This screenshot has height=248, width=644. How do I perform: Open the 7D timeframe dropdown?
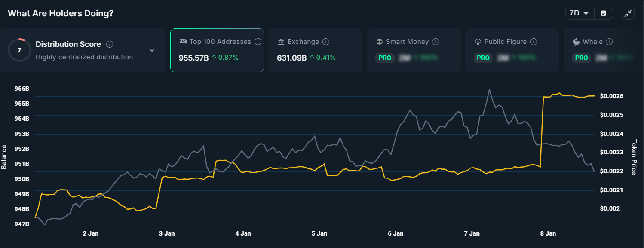[579, 13]
